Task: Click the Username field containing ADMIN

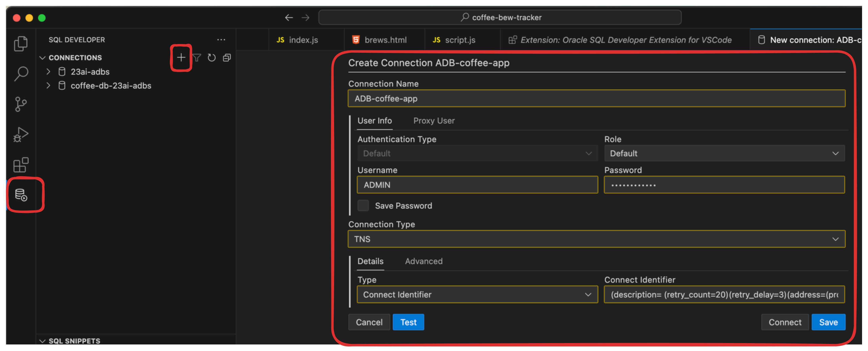Action: [477, 185]
